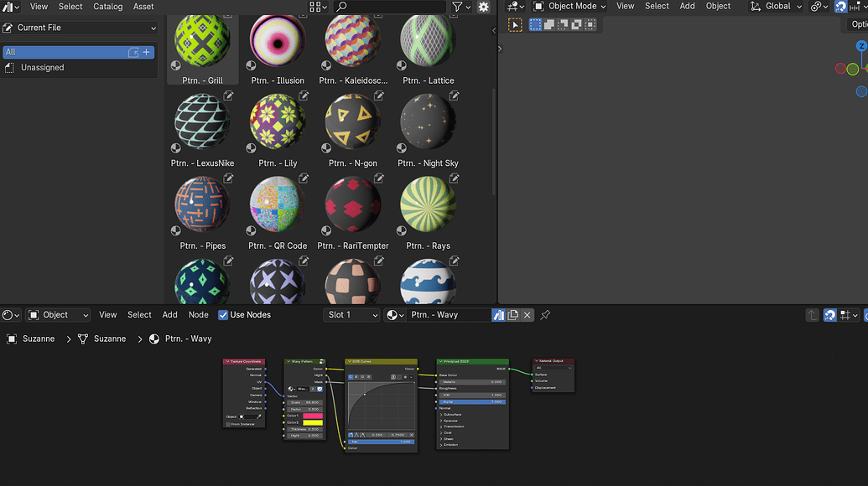Image resolution: width=868 pixels, height=486 pixels.
Task: Toggle the Use Nodes checkbox
Action: pos(223,315)
